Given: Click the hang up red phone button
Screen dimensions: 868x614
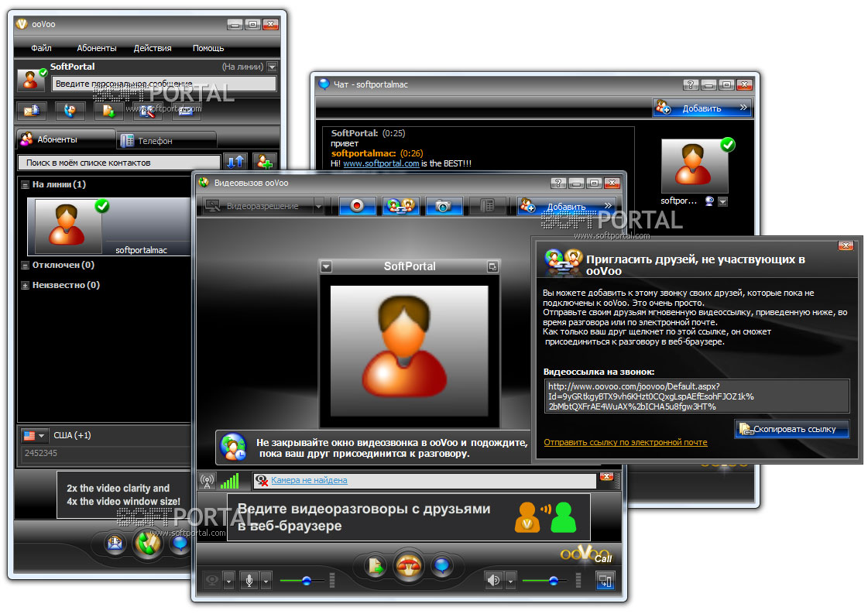Looking at the screenshot, I should [409, 567].
